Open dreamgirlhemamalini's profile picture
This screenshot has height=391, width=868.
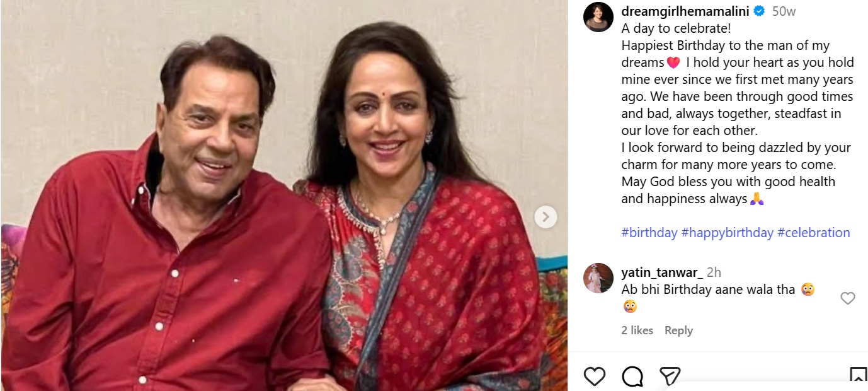click(597, 17)
